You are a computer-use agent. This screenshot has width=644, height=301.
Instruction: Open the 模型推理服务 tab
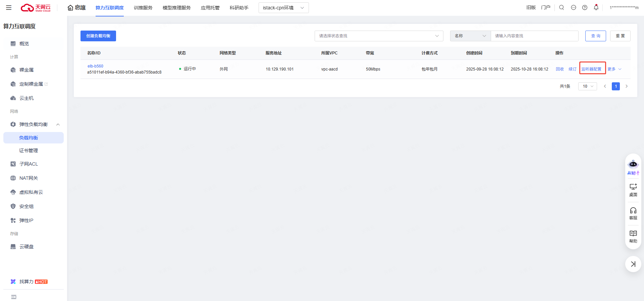coord(176,8)
